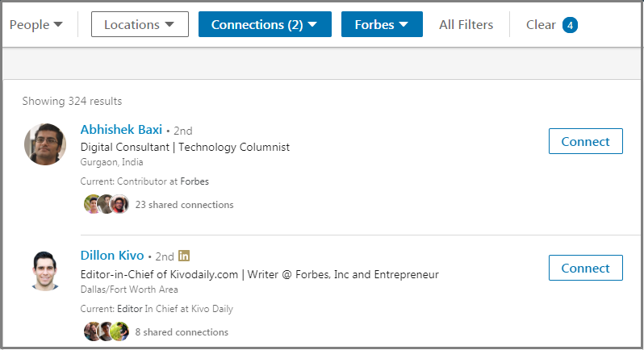Open the People filter dropdown

36,24
